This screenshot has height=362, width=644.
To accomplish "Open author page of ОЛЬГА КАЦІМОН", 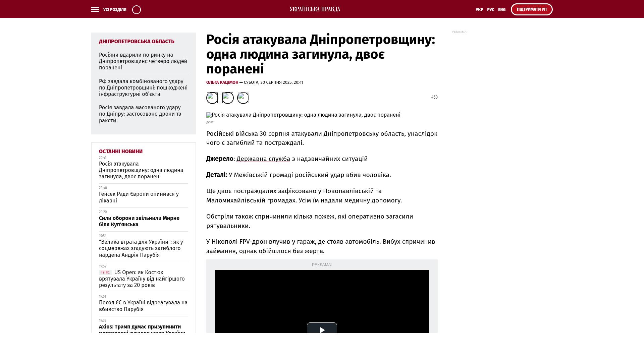I will point(222,82).
